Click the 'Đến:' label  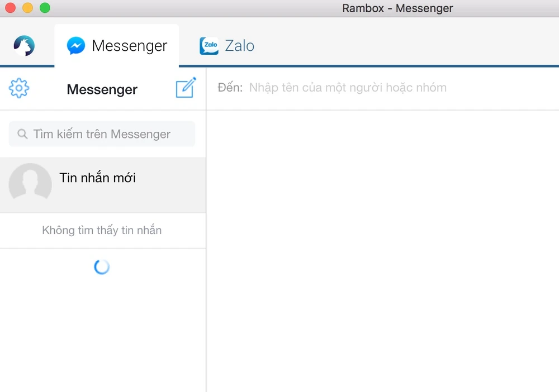coord(230,88)
